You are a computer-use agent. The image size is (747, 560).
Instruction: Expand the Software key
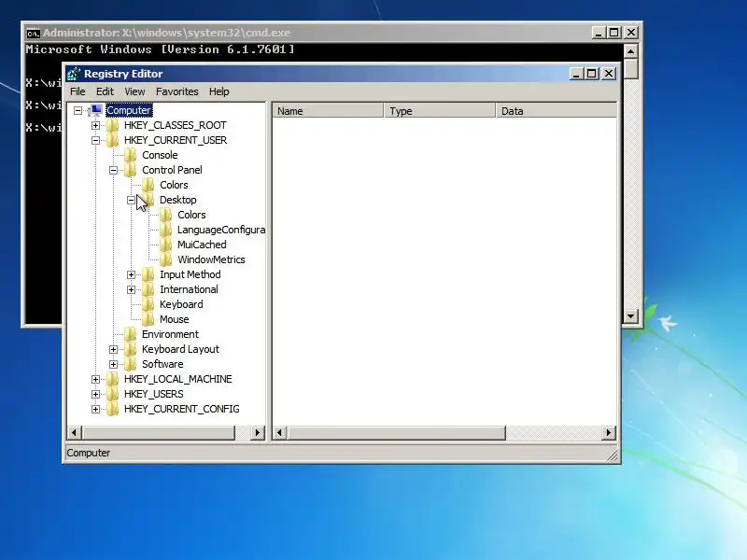pyautogui.click(x=113, y=364)
